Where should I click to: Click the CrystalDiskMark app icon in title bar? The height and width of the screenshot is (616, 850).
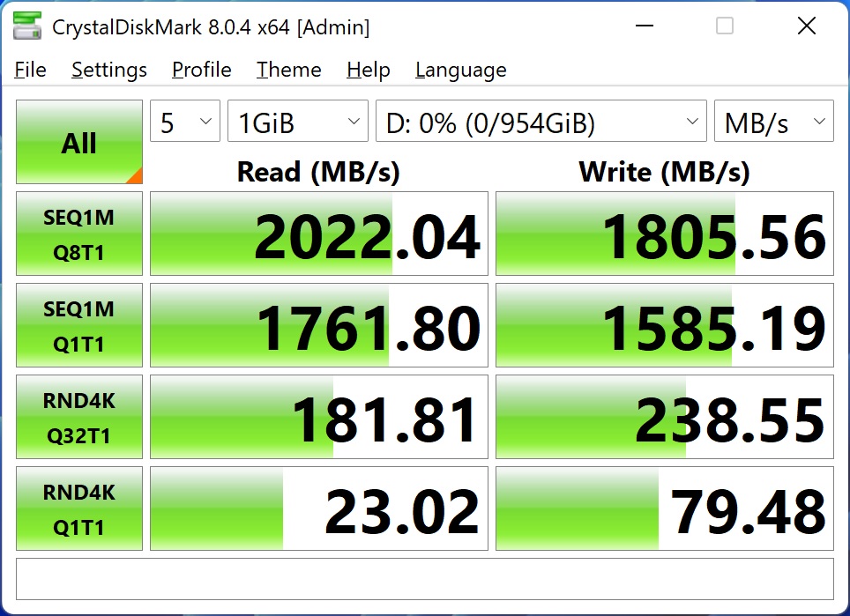click(x=27, y=26)
